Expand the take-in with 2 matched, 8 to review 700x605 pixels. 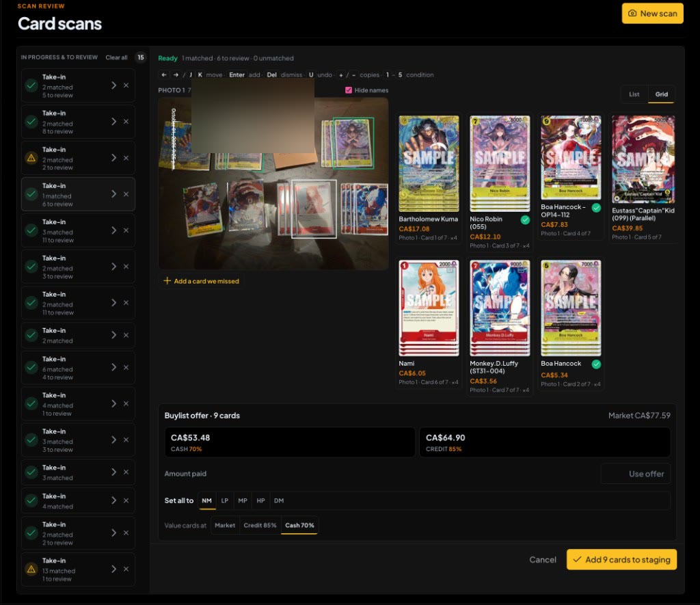click(x=114, y=122)
